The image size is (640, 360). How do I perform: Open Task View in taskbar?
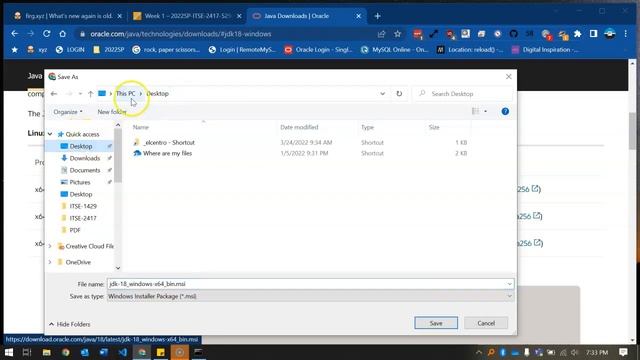click(27, 352)
